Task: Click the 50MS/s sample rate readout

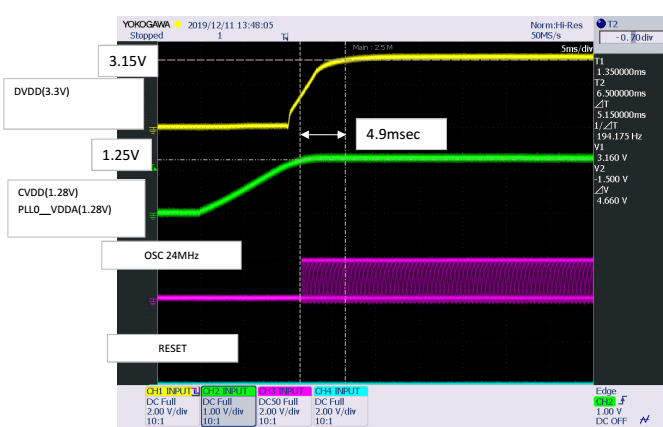Action: 546,36
